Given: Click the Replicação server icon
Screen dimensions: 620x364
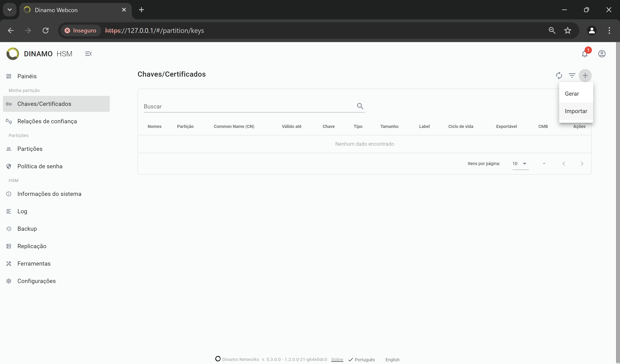Looking at the screenshot, I should [x=9, y=246].
